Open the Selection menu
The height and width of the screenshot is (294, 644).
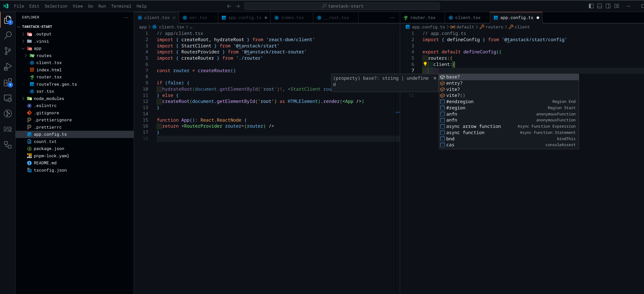pyautogui.click(x=56, y=6)
